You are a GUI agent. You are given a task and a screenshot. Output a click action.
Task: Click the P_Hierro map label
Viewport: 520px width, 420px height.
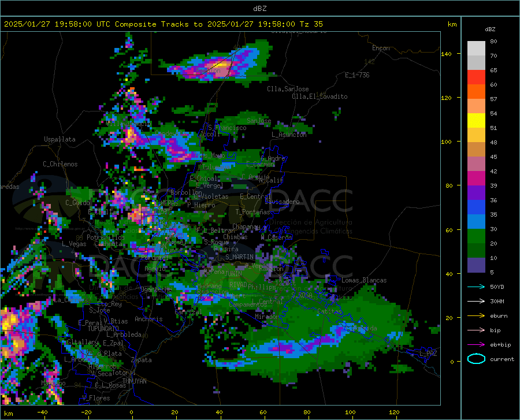pos(201,205)
